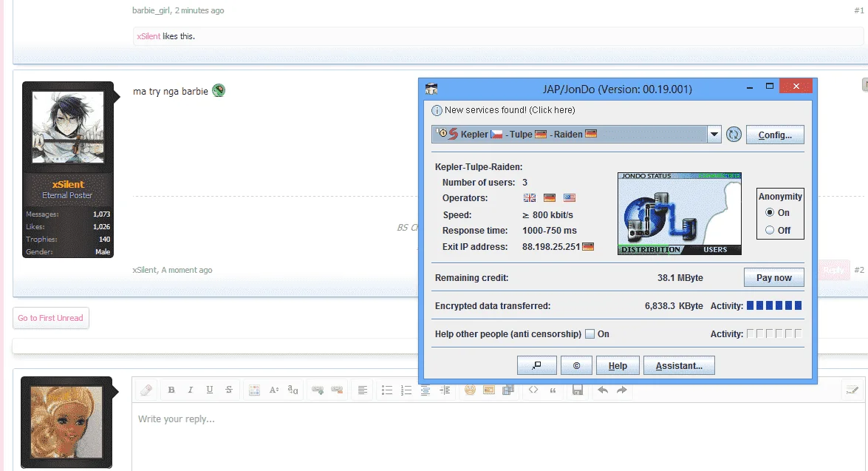Screen dimensions: 868x471
Task: Enable Help other people anti censorship checkbox
Action: tap(590, 334)
